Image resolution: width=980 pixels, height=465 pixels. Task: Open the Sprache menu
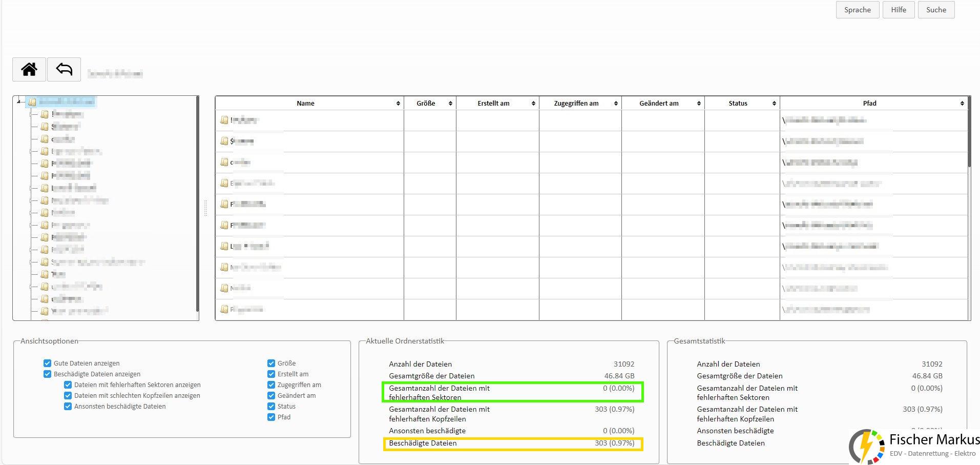(857, 10)
